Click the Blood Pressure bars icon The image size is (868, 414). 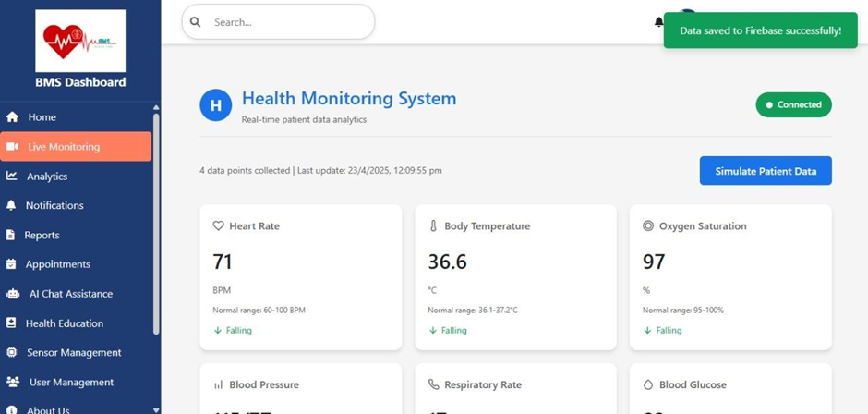pos(218,384)
